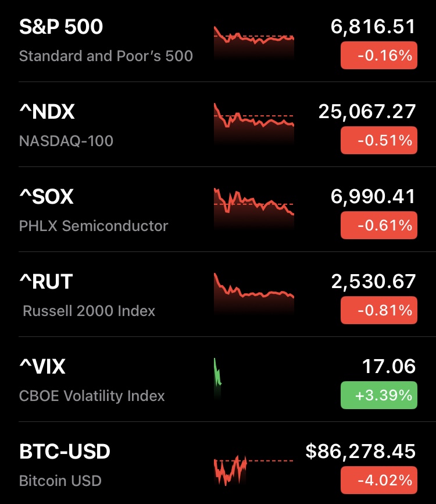The height and width of the screenshot is (504, 436).
Task: Open the BTC-USD mini chart
Action: [231, 470]
